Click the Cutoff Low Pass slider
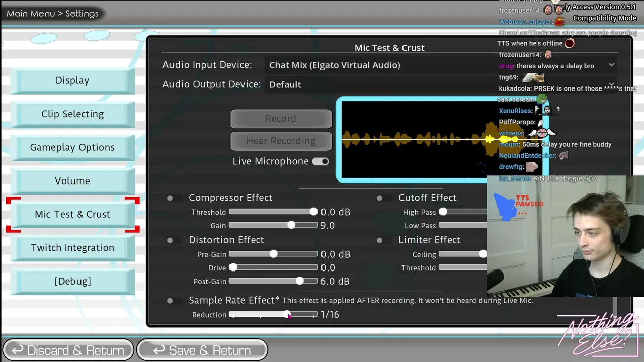 click(x=463, y=225)
